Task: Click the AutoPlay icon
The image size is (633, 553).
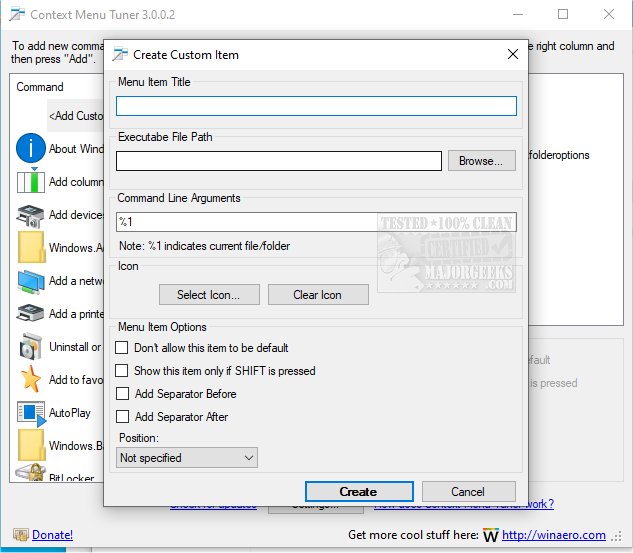Action: [31, 413]
